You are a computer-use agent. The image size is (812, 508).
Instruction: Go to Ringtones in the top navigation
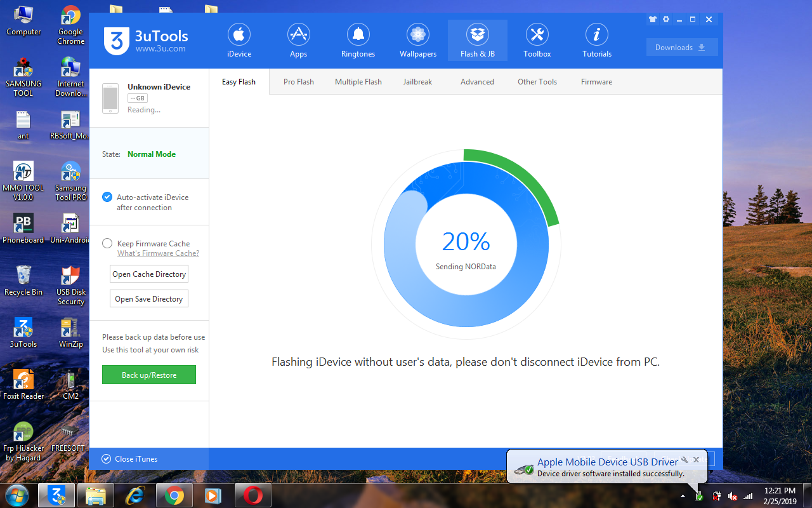click(358, 41)
